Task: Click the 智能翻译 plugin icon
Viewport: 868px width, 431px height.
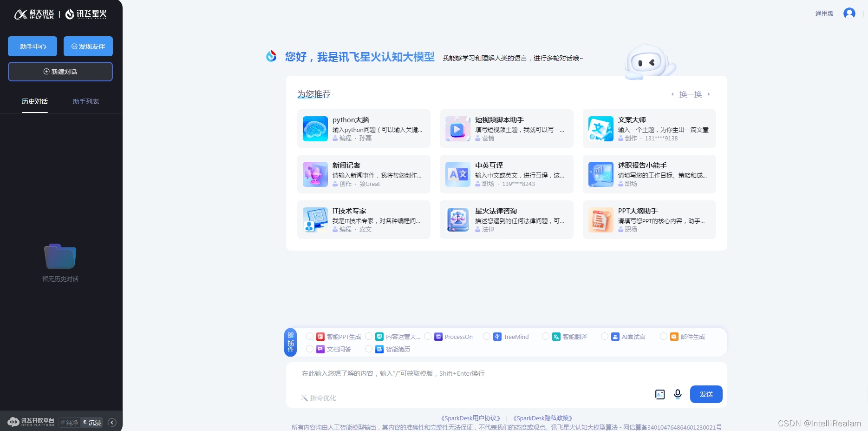Action: pyautogui.click(x=556, y=337)
